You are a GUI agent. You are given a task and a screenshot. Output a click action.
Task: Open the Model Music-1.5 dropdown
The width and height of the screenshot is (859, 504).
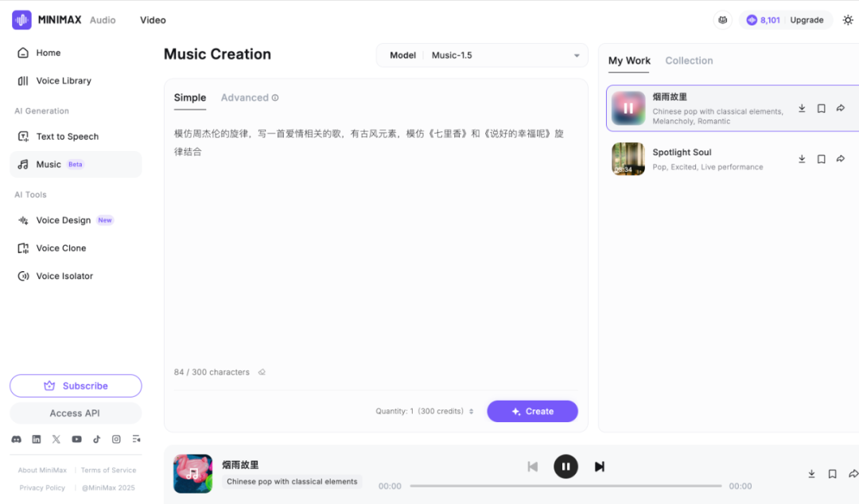482,56
